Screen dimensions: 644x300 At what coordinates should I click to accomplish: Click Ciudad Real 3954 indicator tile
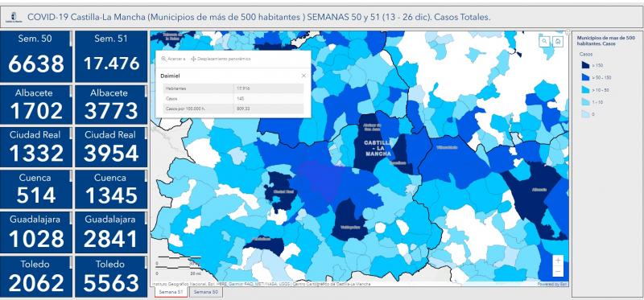111,147
